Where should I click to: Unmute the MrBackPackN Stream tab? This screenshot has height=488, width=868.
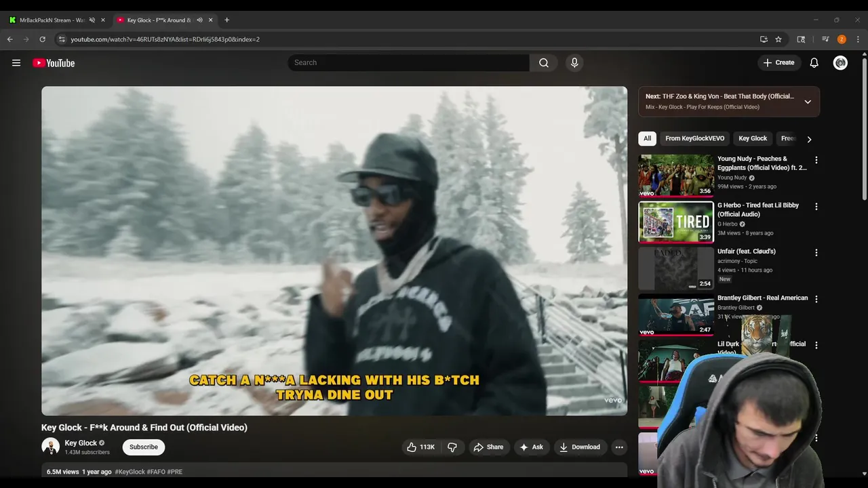pyautogui.click(x=92, y=20)
